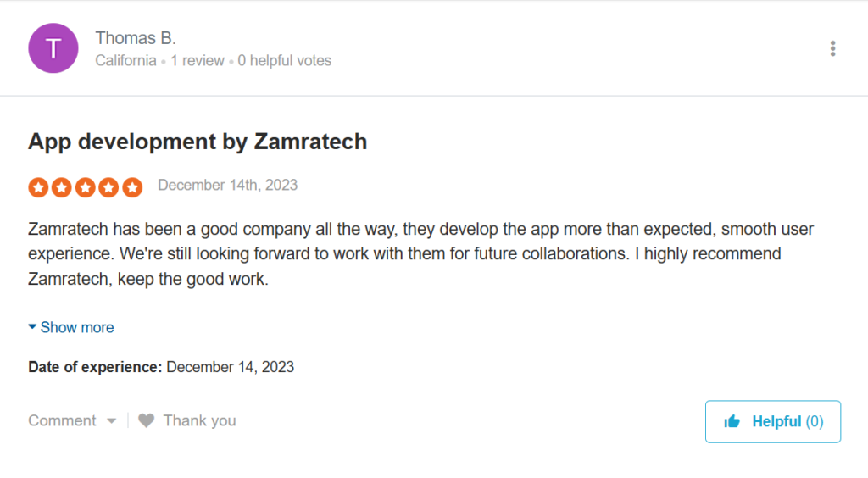Click the heart icon beside Thank you

click(146, 420)
